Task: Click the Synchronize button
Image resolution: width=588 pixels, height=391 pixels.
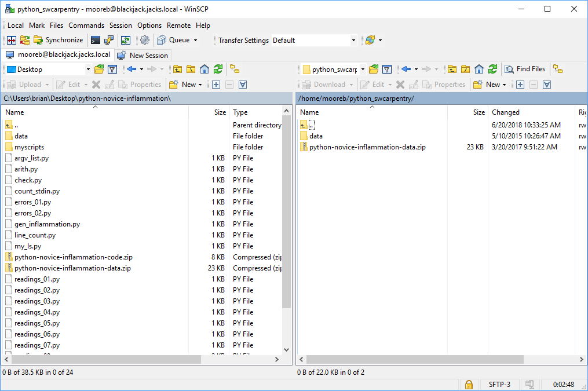Action: [x=58, y=40]
